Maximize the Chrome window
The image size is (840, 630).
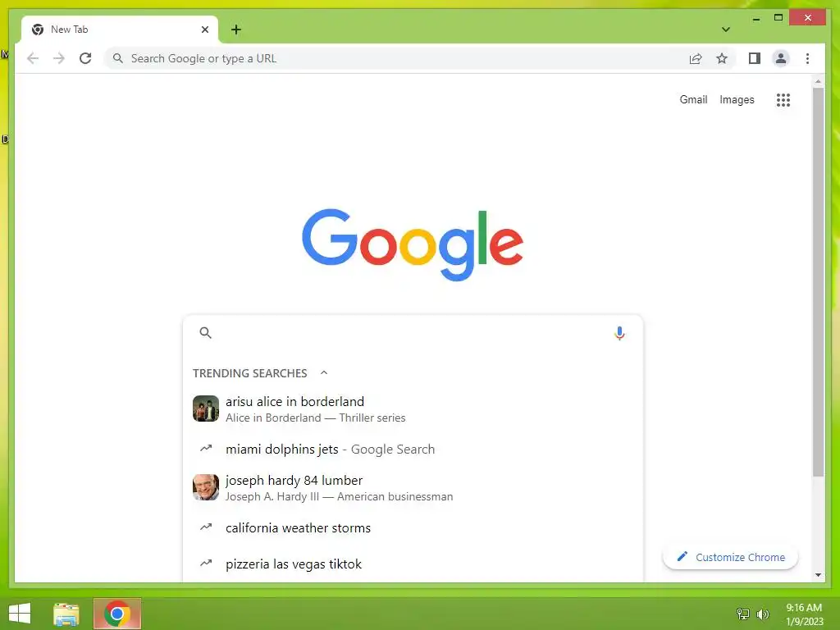coord(778,18)
